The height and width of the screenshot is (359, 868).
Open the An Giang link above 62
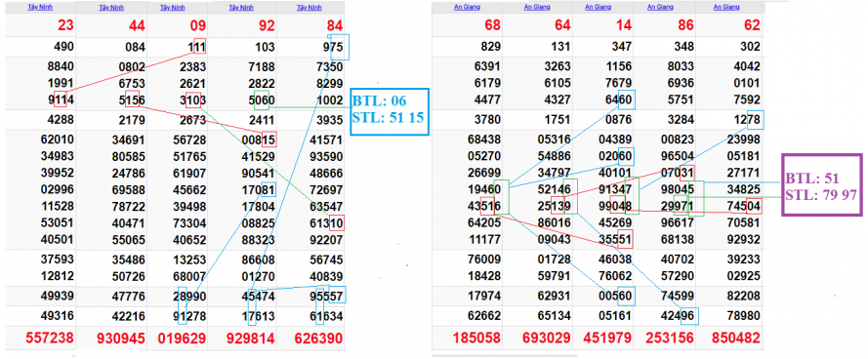click(726, 7)
